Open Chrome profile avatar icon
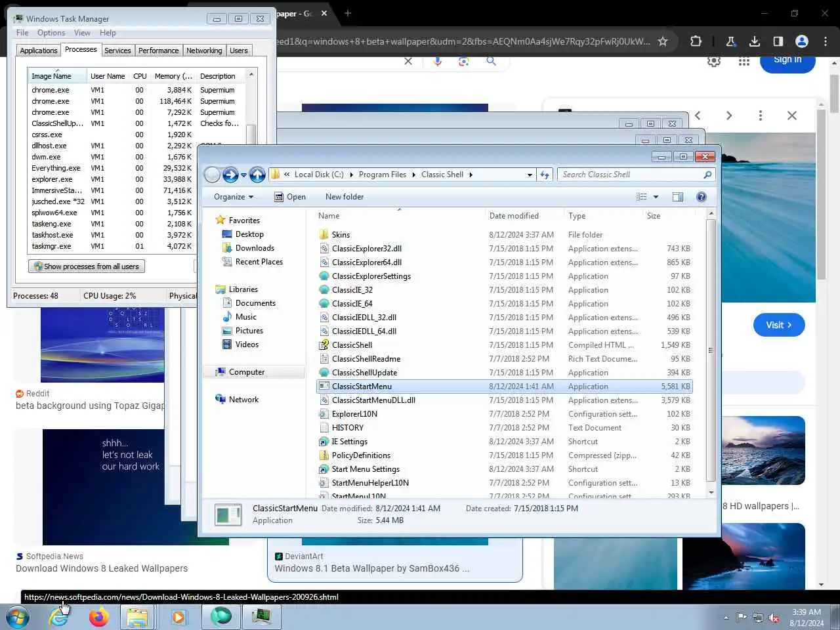840x630 pixels. click(802, 41)
